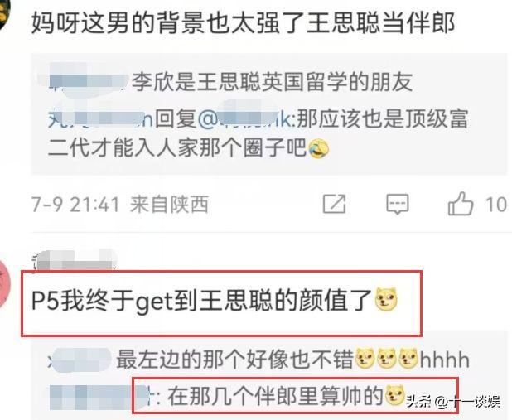This screenshot has height=420, width=512.
Task: Tap the blurred username above P5 comment
Action: point(75,260)
